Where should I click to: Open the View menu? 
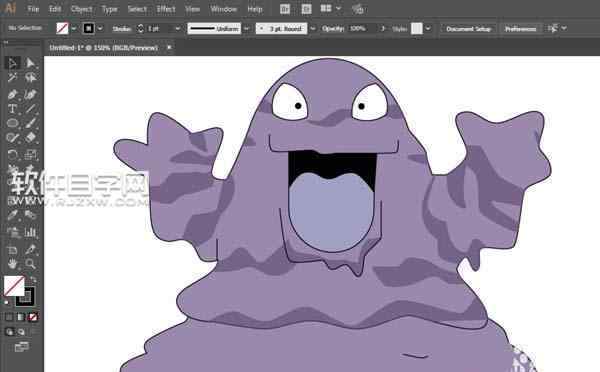[192, 9]
